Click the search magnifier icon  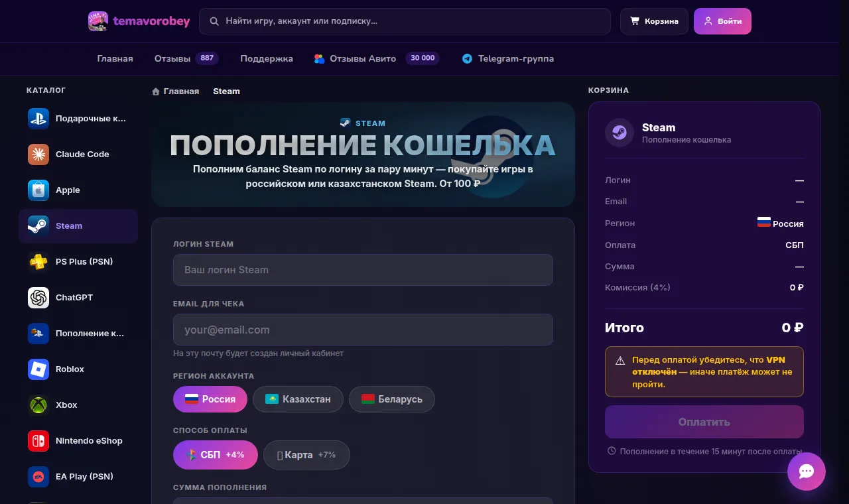tap(214, 21)
